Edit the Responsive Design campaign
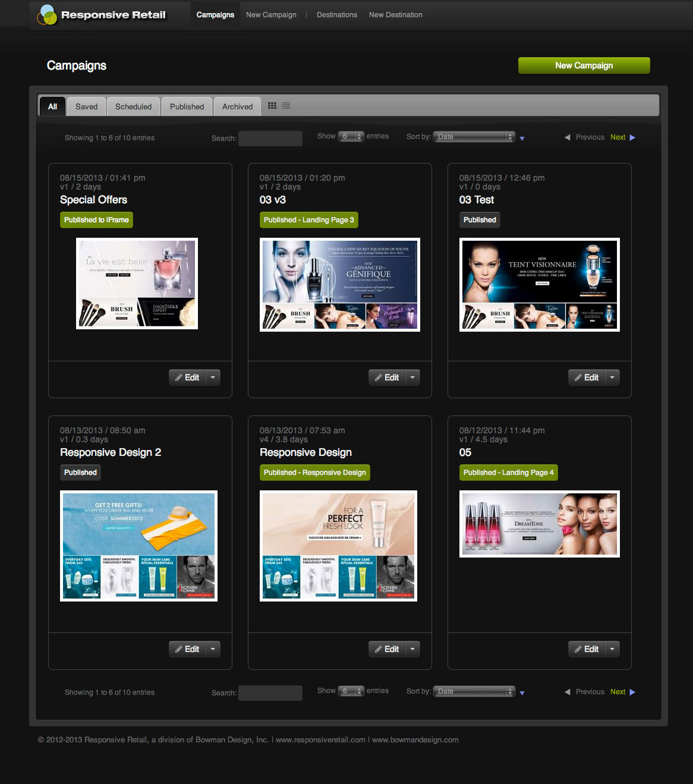This screenshot has height=784, width=693. click(386, 649)
